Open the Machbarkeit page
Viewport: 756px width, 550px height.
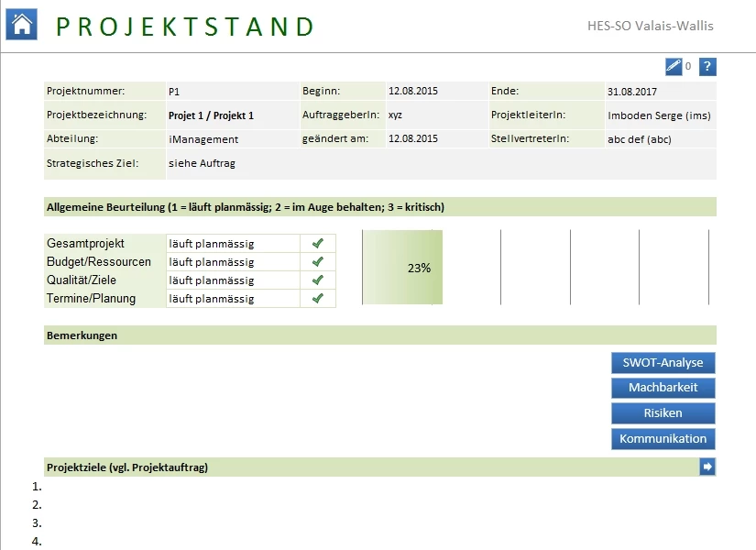point(663,388)
